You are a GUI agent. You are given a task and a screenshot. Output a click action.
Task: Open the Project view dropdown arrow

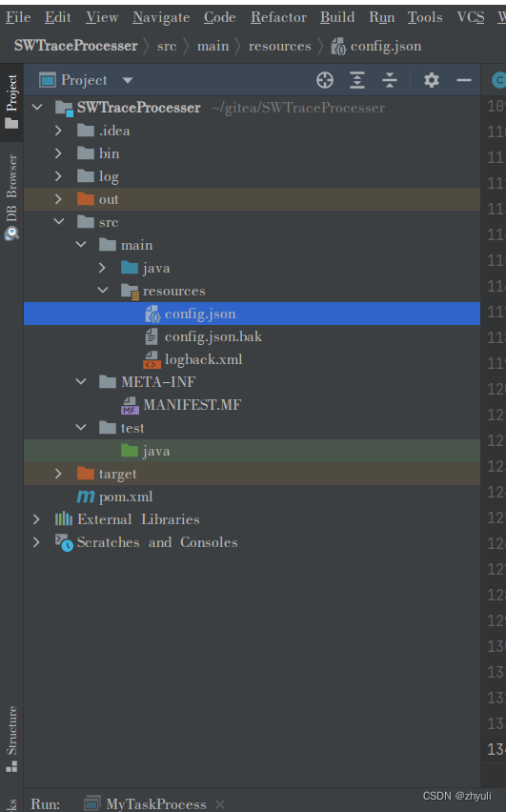click(128, 80)
